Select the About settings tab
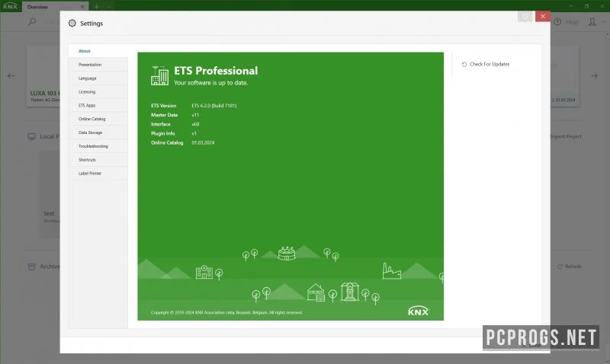Screen dimensions: 610x364 pos(98,51)
